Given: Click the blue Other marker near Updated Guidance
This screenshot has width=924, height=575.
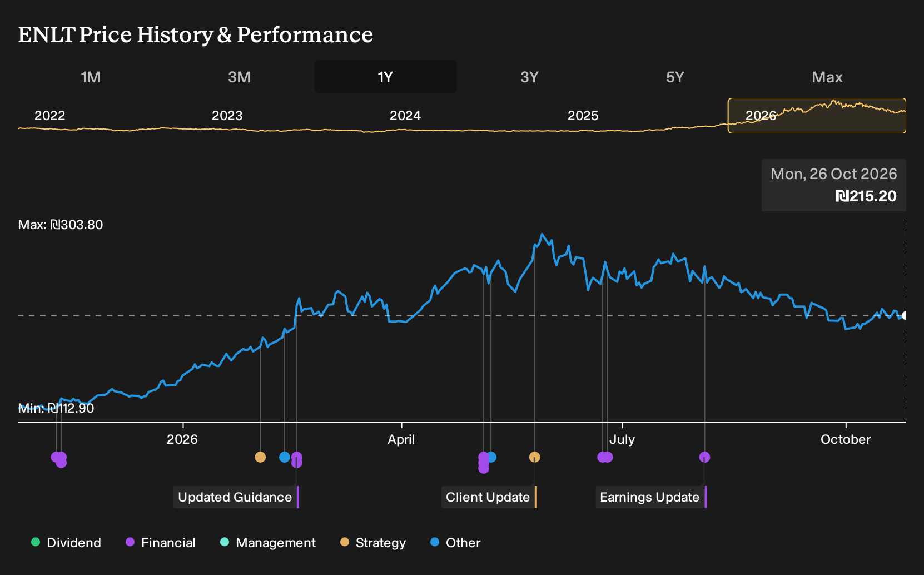Looking at the screenshot, I should 285,457.
